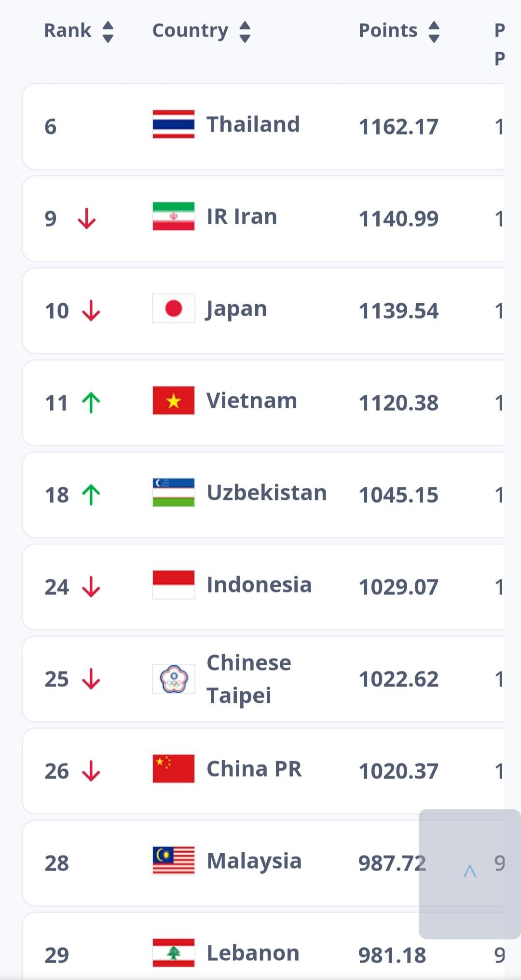
Task: Sort table by Points column arrows
Action: coord(434,32)
